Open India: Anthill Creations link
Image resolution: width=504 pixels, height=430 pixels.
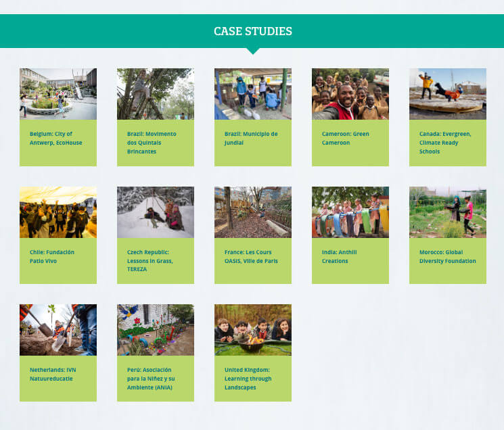(340, 257)
